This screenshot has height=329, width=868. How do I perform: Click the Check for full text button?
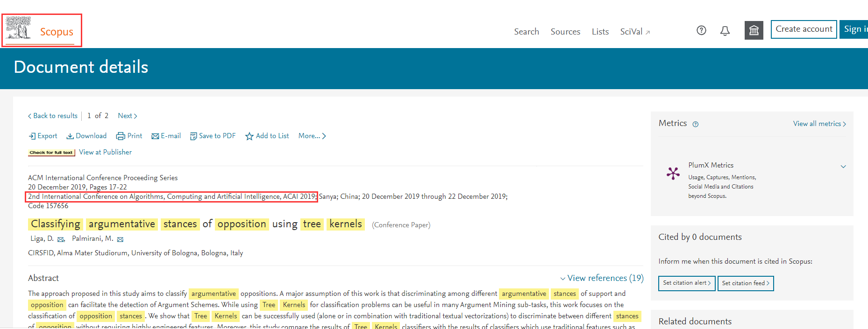(51, 153)
